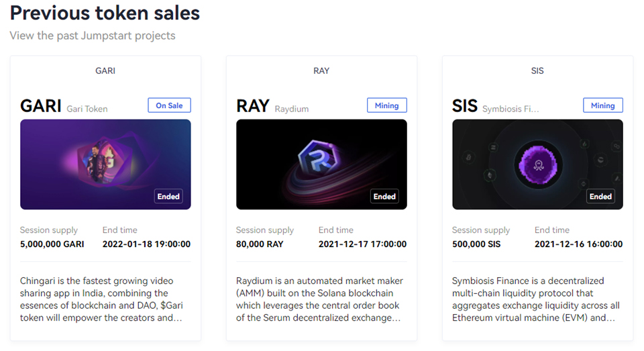Click the Ended label on SIS banner
Viewport: 644px width, 351px height.
(x=600, y=197)
